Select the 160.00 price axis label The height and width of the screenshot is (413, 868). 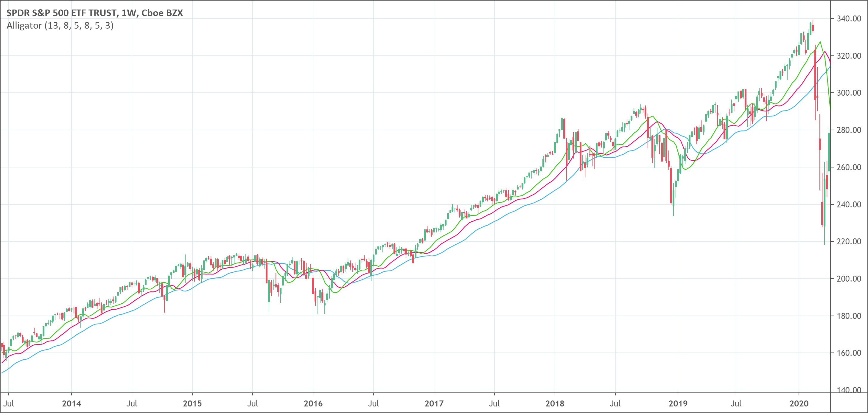(849, 353)
